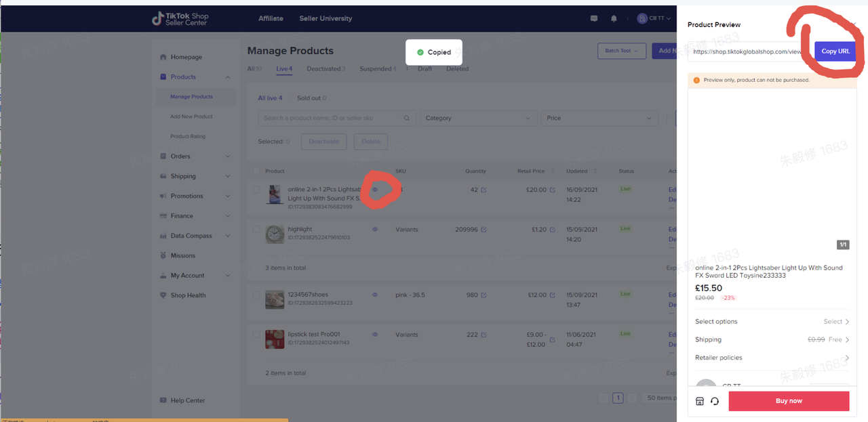Click the Buy now button
Image resolution: width=868 pixels, height=422 pixels.
(x=789, y=401)
